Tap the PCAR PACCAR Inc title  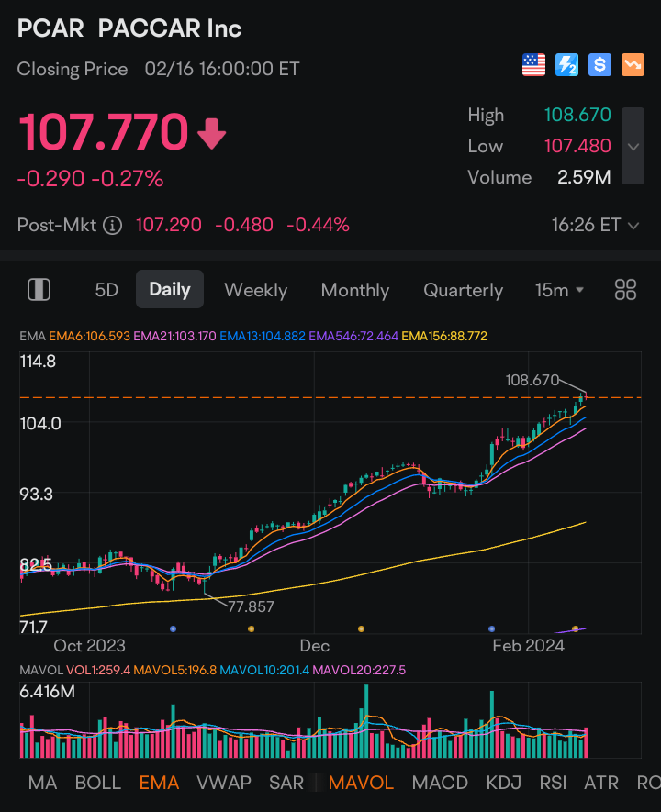[129, 28]
